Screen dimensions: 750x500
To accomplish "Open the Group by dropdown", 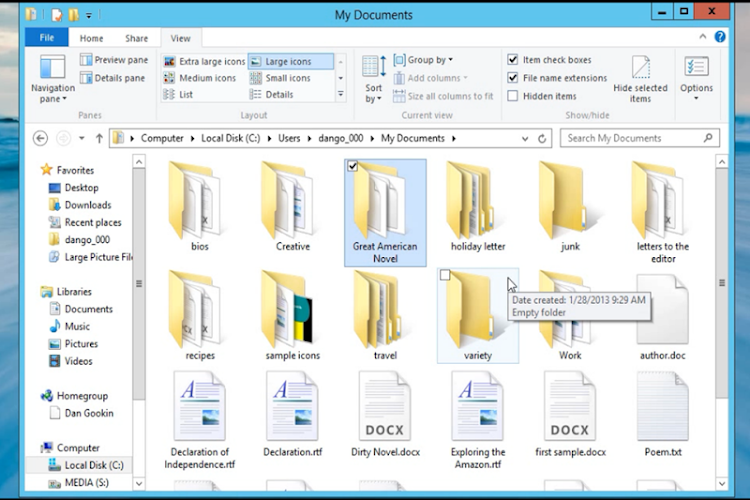I will [423, 60].
